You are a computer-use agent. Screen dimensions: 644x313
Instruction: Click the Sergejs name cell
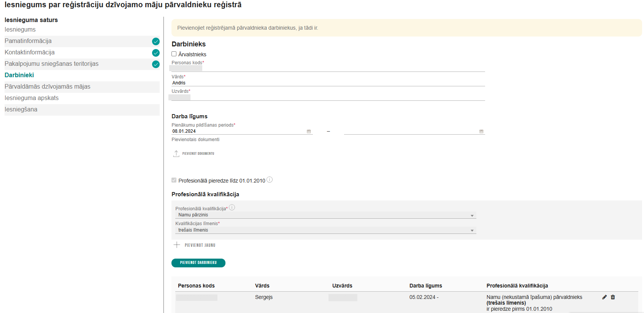click(264, 297)
